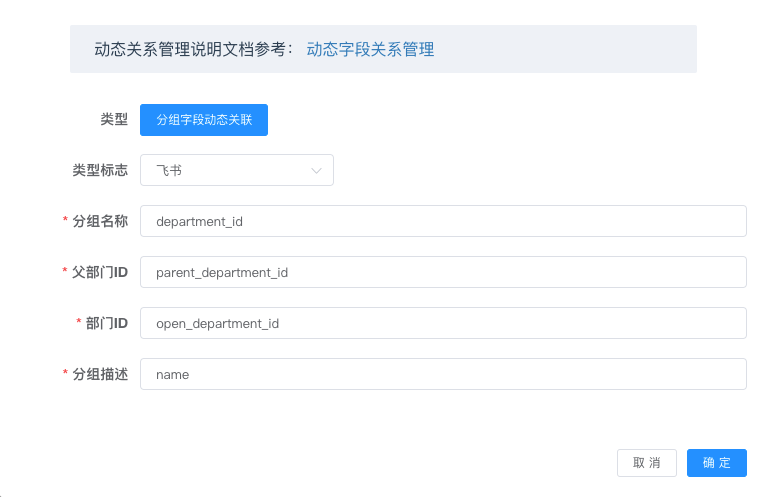Select the 部门ID field label
This screenshot has height=497, width=765.
click(x=107, y=323)
